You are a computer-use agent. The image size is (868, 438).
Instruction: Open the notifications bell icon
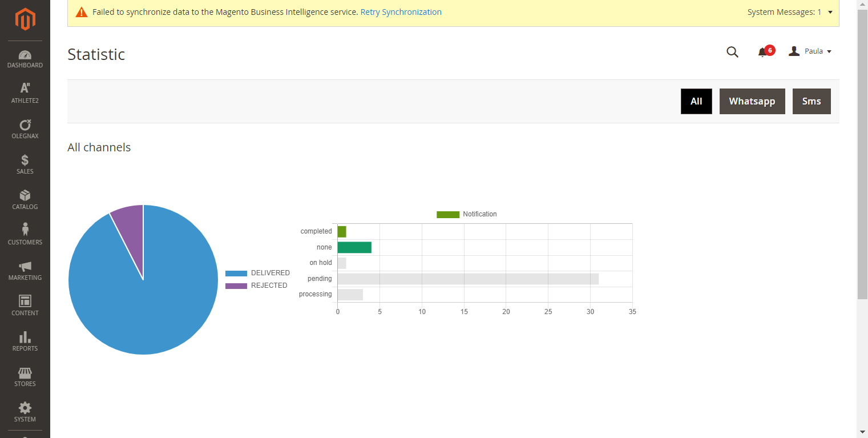(x=762, y=52)
